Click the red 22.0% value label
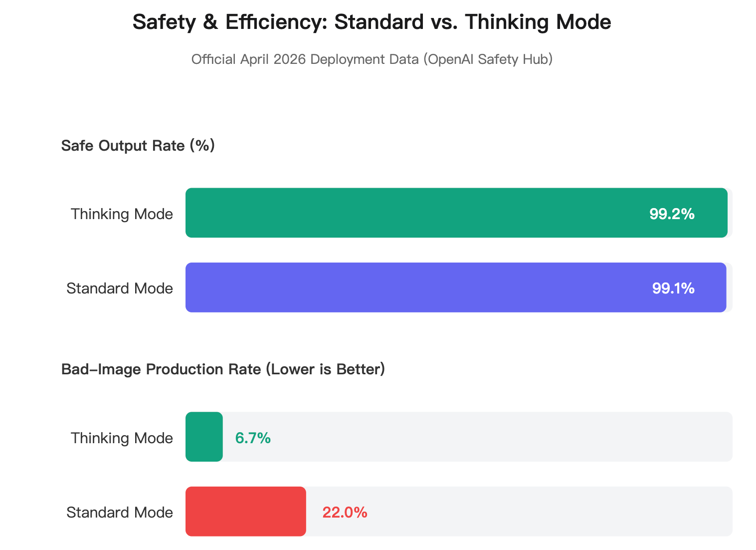Screen dimensions: 756x550 click(345, 513)
